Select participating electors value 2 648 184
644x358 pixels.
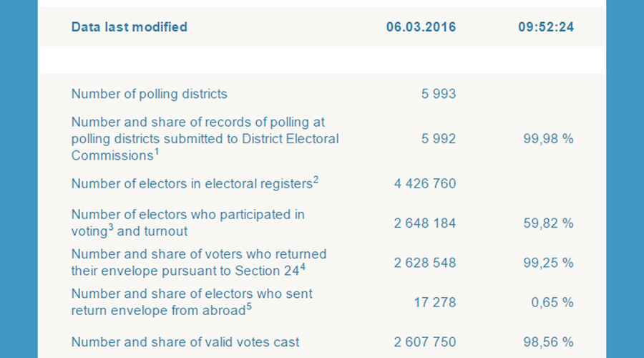425,223
